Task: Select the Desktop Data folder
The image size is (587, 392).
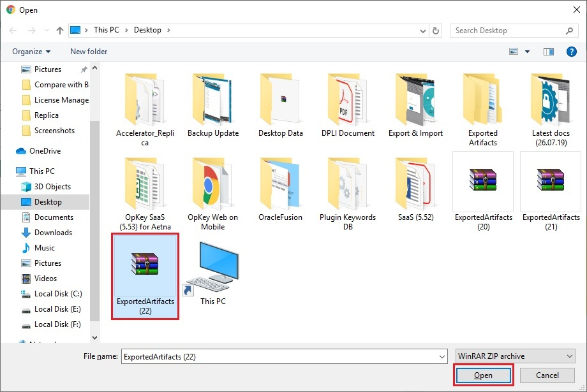Action: [x=280, y=104]
